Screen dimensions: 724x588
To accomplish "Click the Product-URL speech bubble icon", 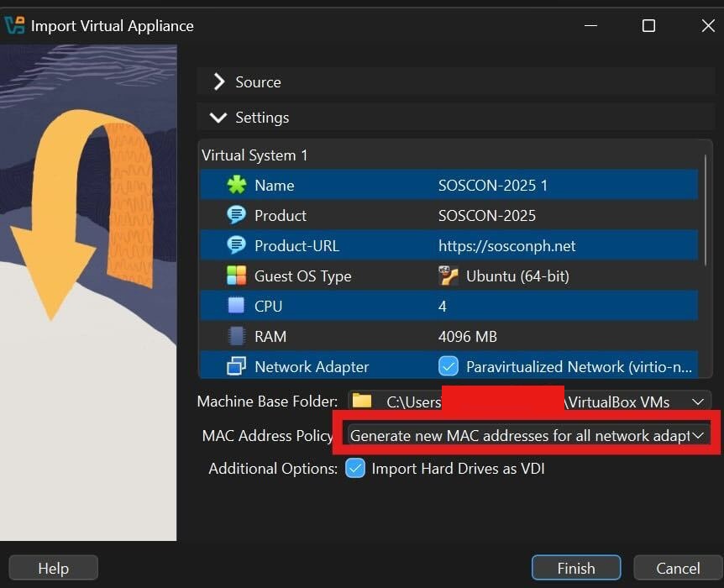I will click(x=237, y=246).
